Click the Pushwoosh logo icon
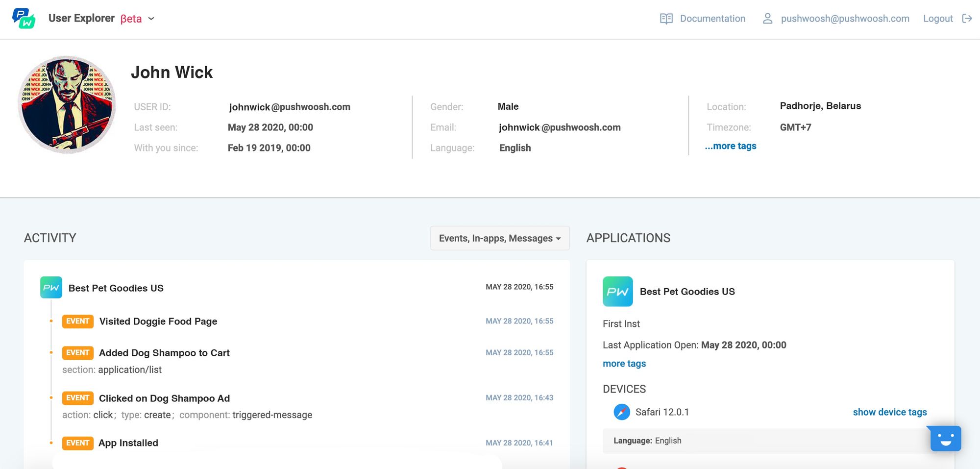Viewport: 980px width, 469px height. 24,19
